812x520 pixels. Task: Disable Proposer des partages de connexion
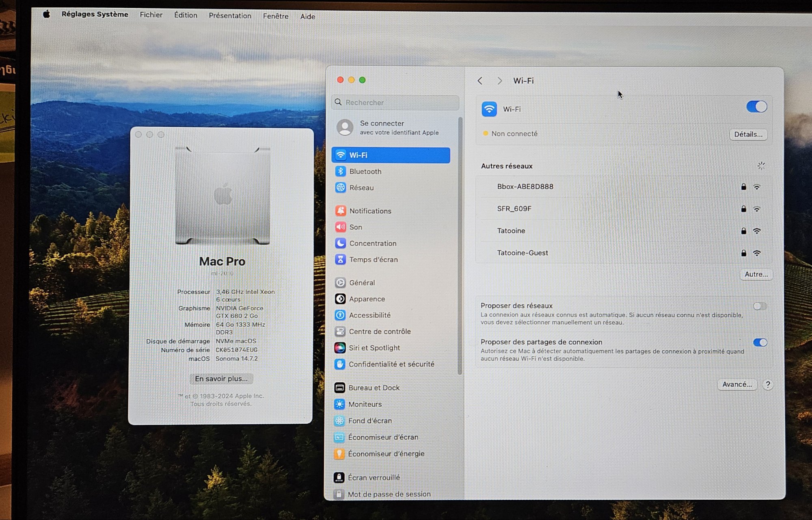point(760,342)
